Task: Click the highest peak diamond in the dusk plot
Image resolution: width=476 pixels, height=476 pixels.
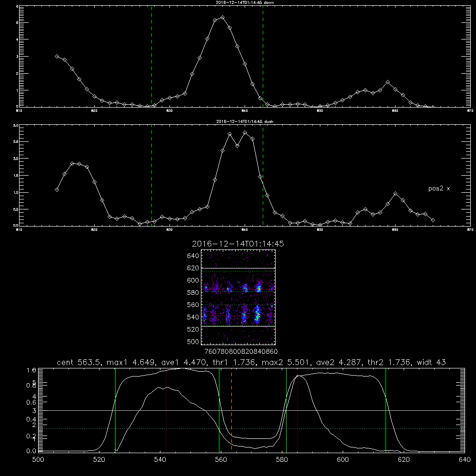Action: [x=245, y=133]
